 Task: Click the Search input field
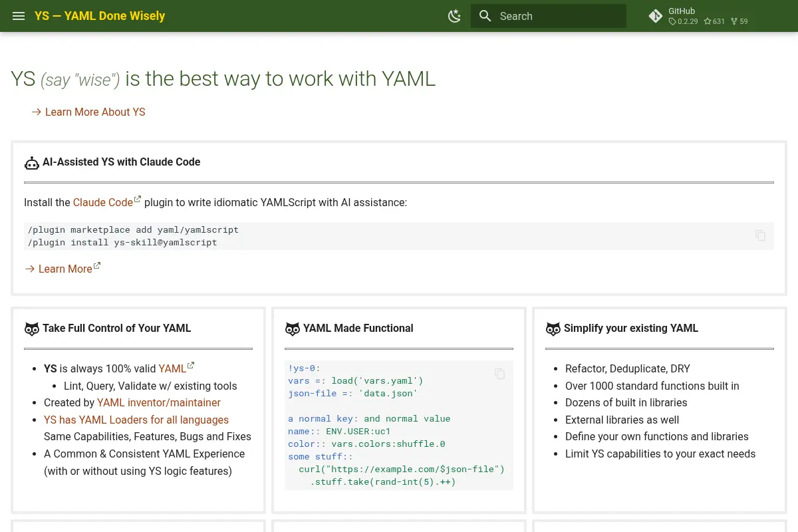[549, 16]
